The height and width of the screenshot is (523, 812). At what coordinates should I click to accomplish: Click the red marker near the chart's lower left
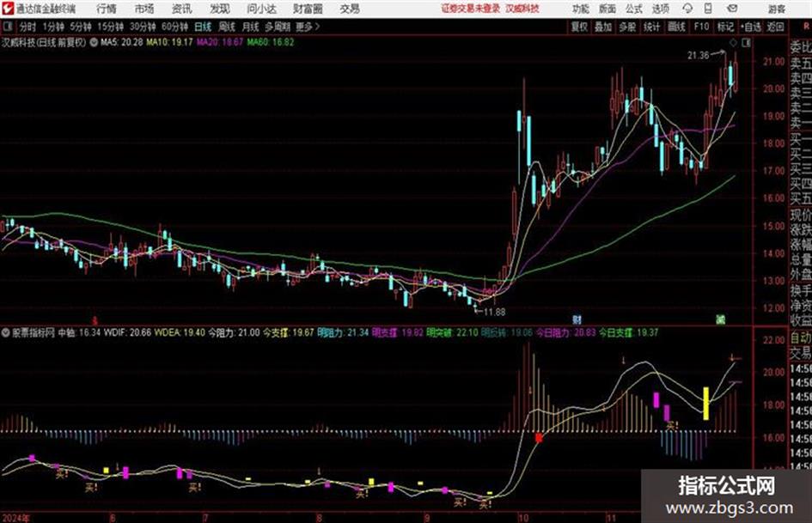[95, 320]
